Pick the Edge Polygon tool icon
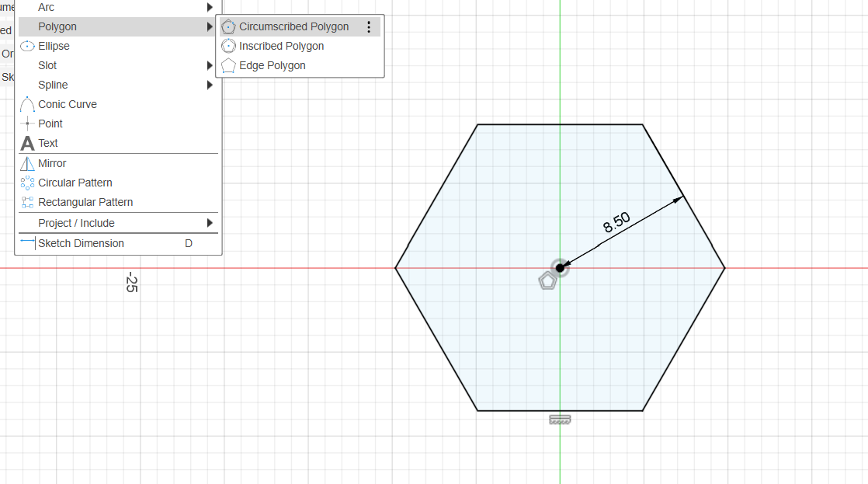 (x=228, y=65)
